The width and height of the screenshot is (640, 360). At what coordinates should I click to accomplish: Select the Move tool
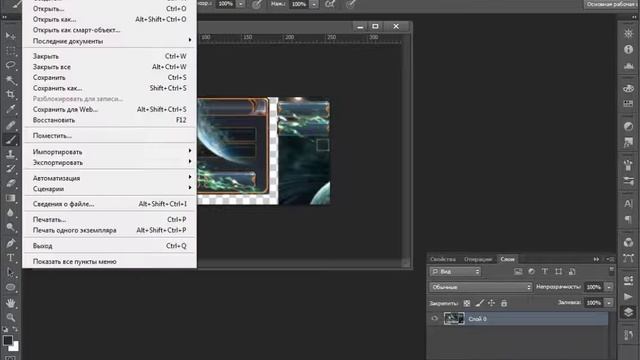point(11,36)
